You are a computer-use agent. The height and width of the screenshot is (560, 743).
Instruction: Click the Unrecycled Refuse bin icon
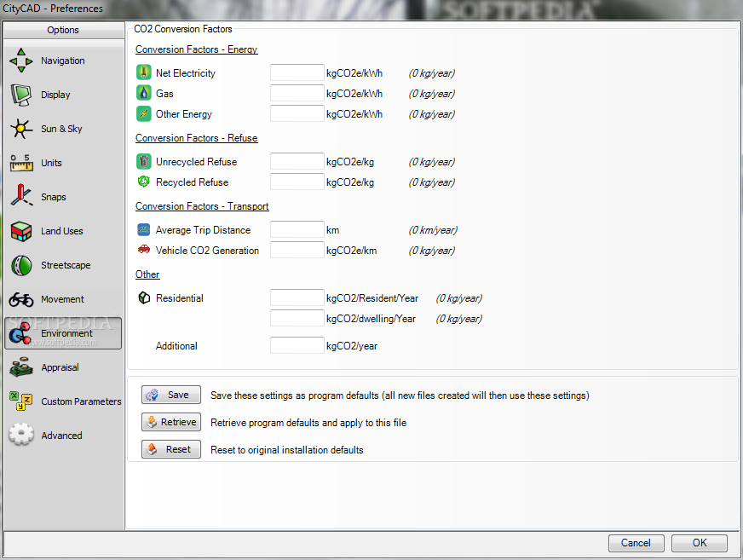pyautogui.click(x=144, y=161)
